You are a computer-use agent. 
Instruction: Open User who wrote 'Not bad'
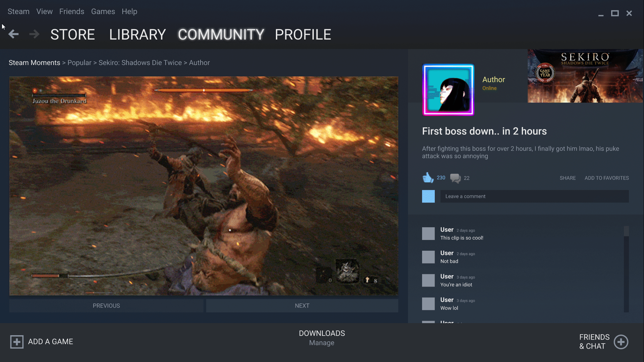(x=447, y=253)
